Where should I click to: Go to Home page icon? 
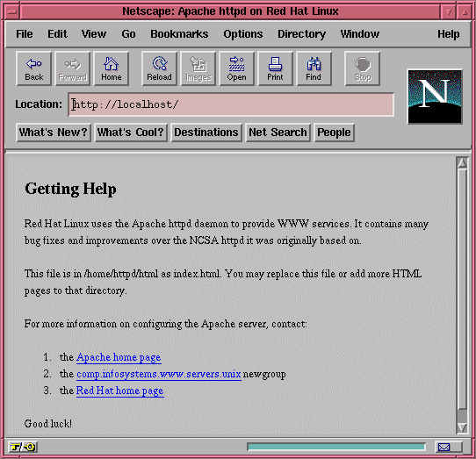112,68
